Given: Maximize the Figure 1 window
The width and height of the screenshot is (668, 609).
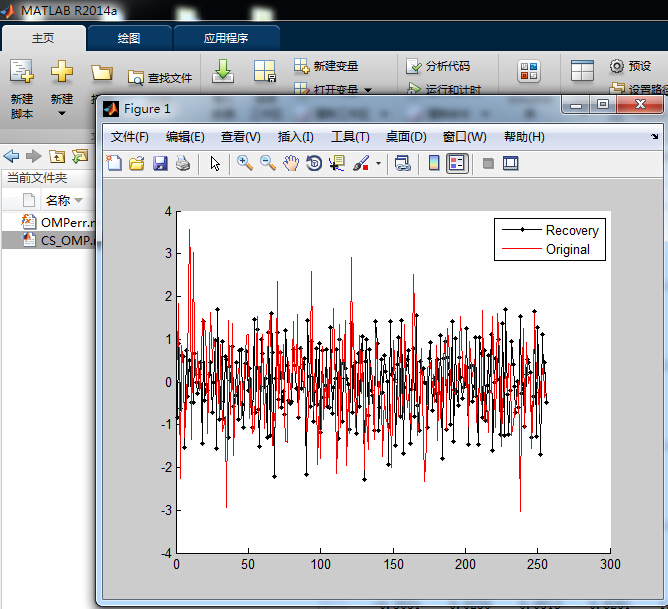Looking at the screenshot, I should (x=603, y=104).
